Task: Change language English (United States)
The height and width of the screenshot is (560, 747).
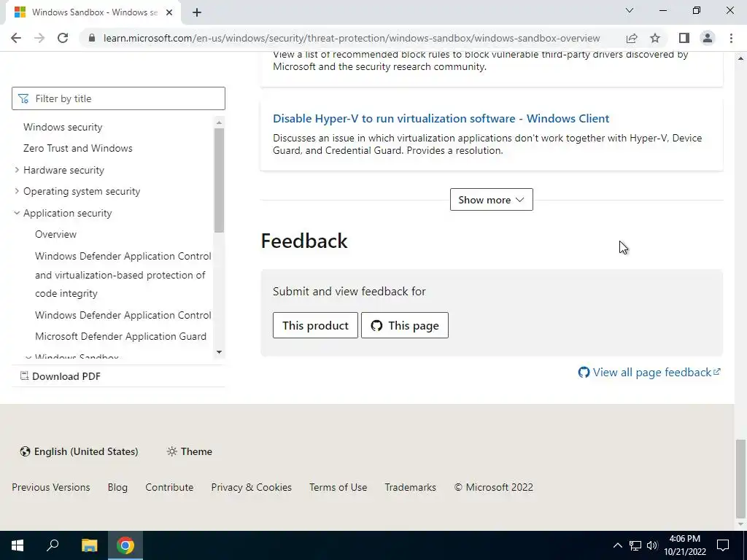Action: coord(79,451)
